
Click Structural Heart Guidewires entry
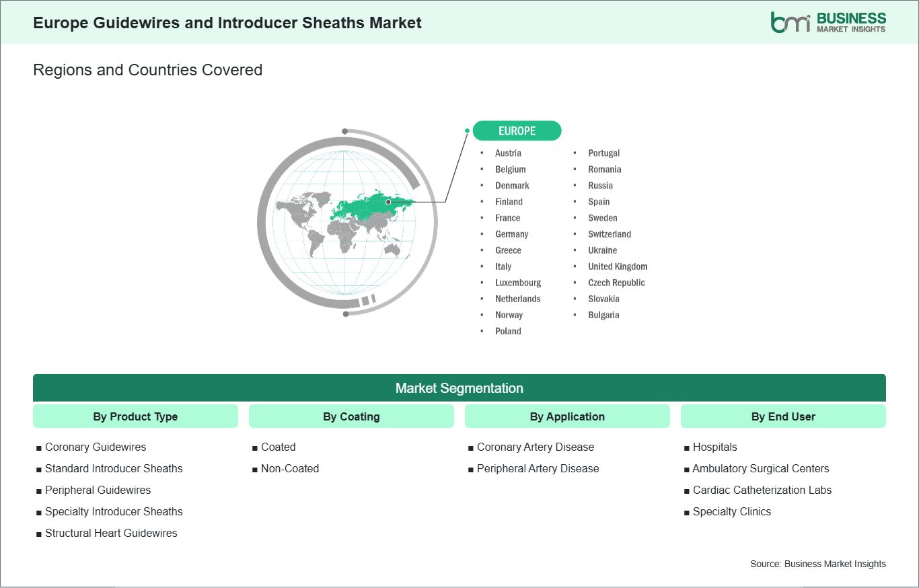coord(111,533)
